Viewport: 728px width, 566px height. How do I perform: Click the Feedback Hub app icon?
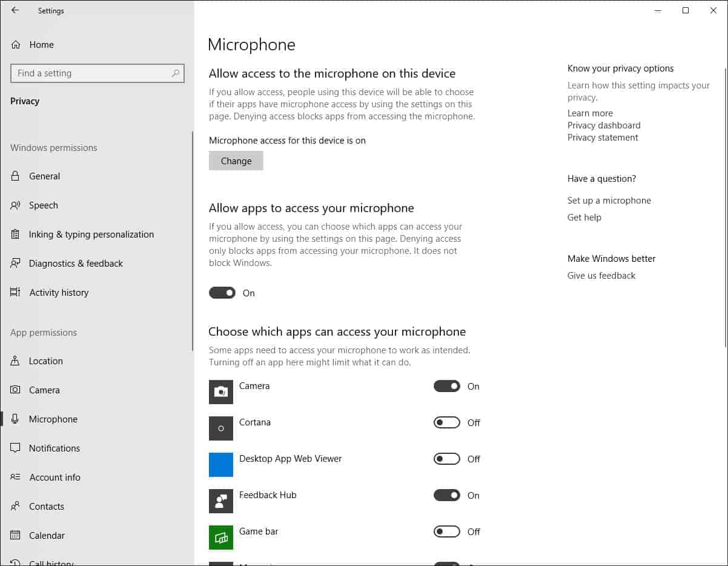[x=221, y=501]
